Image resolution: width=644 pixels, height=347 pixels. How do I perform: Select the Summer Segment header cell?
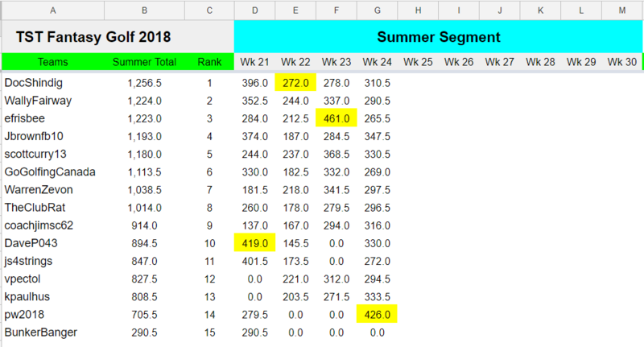tap(438, 37)
